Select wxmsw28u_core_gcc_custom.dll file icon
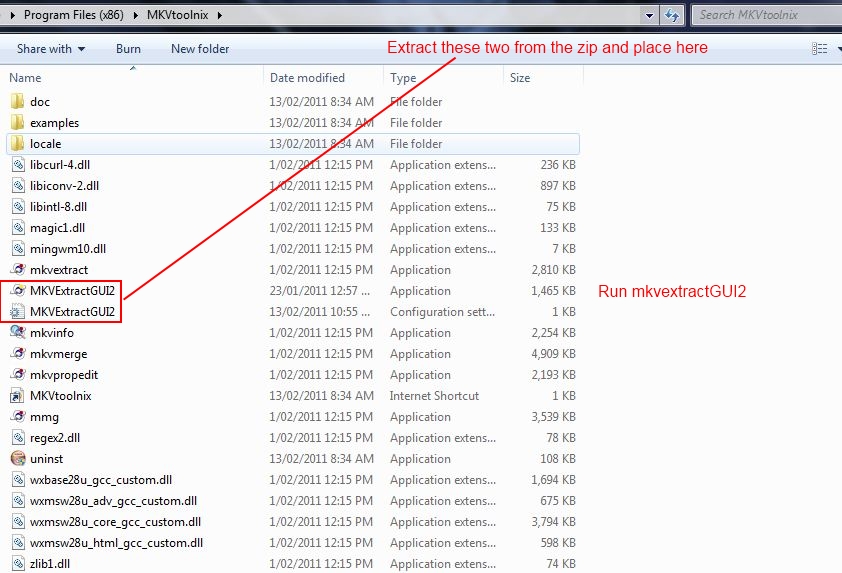 (18, 521)
